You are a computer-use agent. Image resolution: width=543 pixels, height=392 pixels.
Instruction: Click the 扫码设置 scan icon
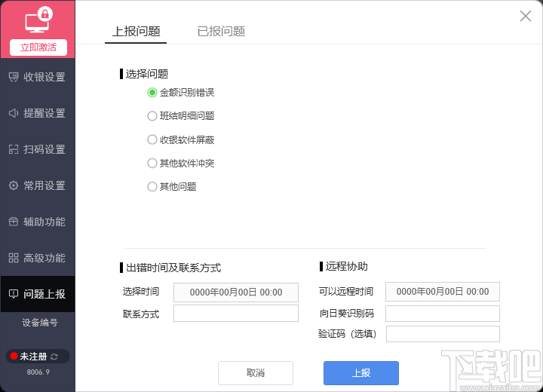14,149
